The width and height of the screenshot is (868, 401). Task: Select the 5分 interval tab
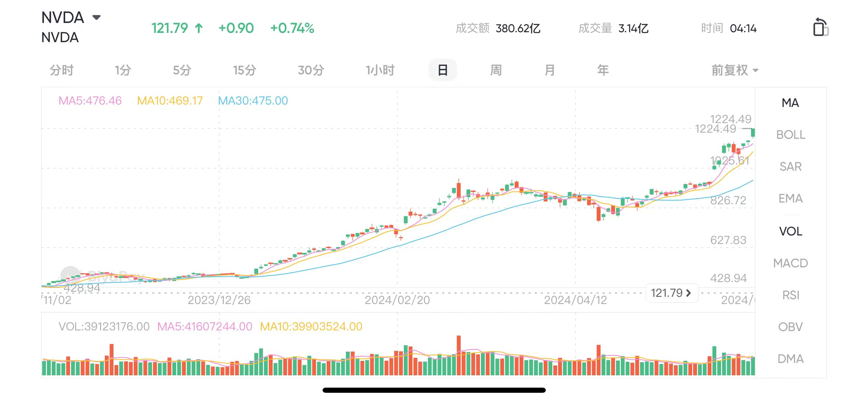tap(182, 70)
